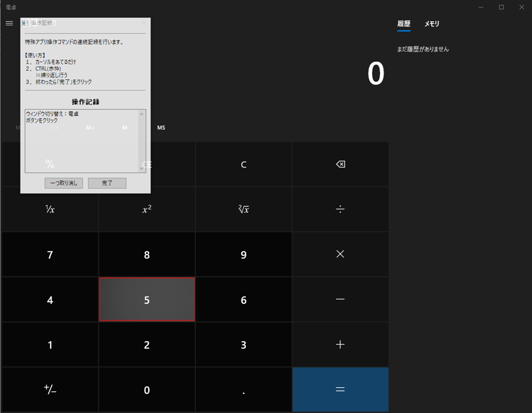Click the equals button
The image size is (532, 413).
coord(340,389)
